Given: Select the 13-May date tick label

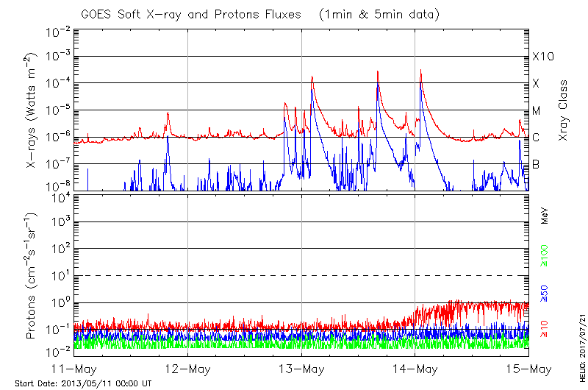Looking at the screenshot, I should [301, 368].
